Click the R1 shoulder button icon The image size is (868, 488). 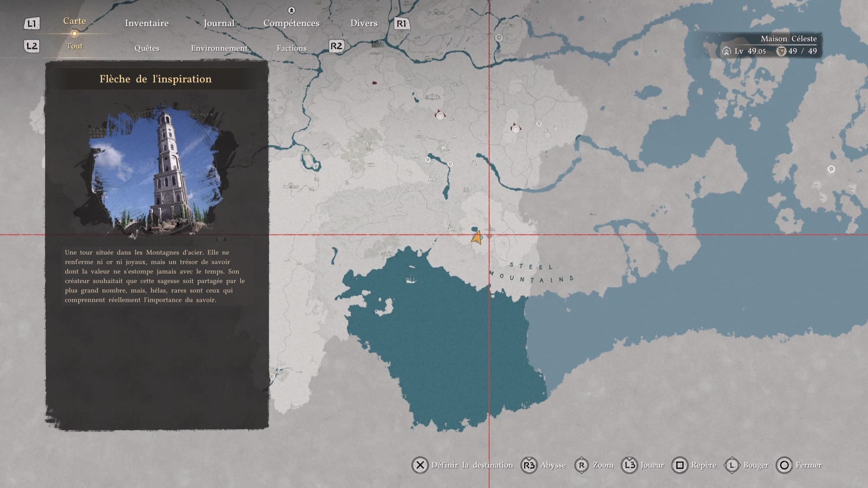401,23
